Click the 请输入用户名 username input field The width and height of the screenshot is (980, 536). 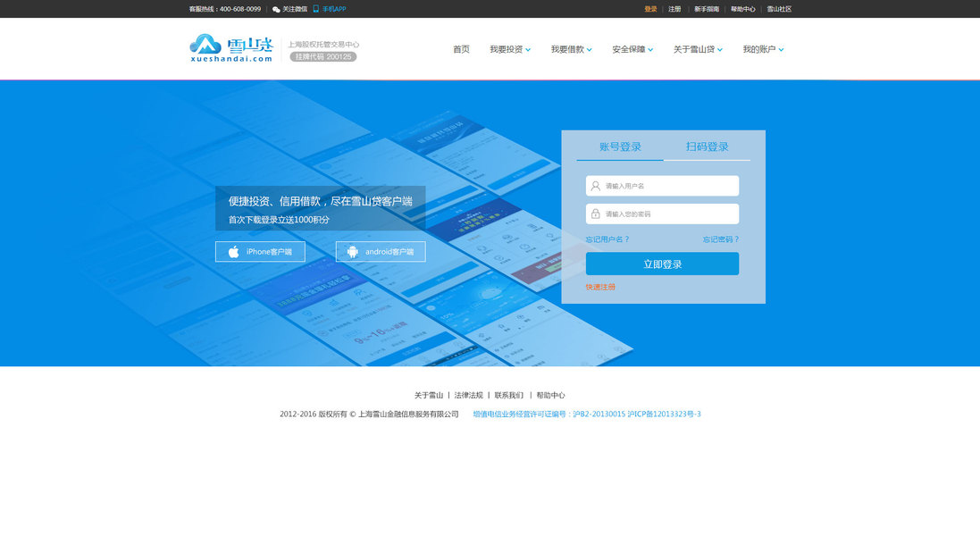[x=662, y=186]
